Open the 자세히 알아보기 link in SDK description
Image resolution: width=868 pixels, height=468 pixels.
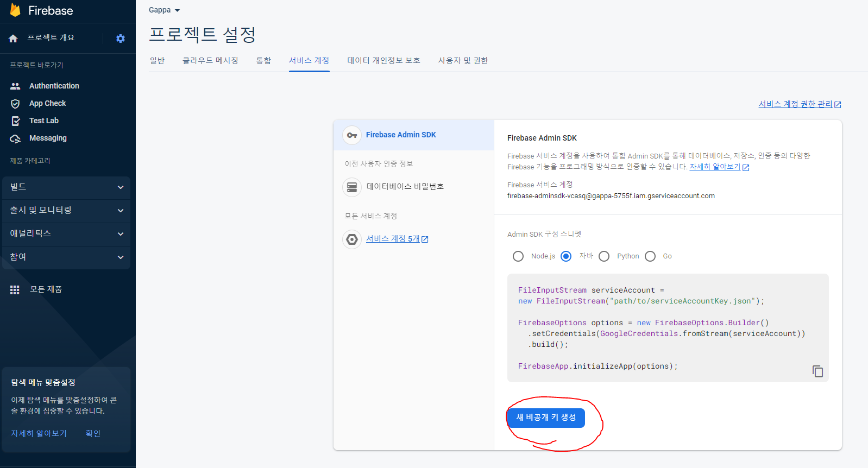[715, 167]
